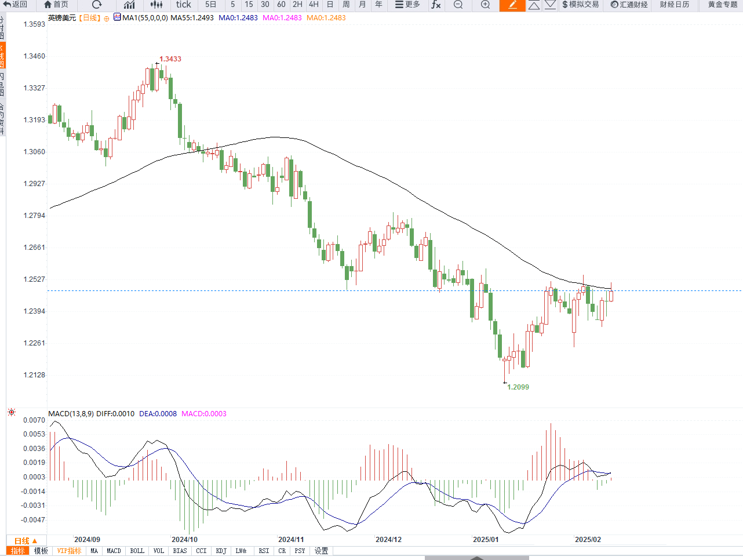Apply the MACD indicator from the bottom bar
Image resolution: width=743 pixels, height=560 pixels.
[114, 551]
